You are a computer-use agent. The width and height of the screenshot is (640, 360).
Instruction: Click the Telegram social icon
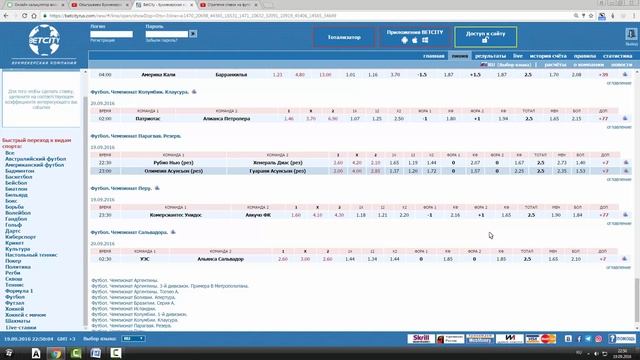pyautogui.click(x=588, y=339)
